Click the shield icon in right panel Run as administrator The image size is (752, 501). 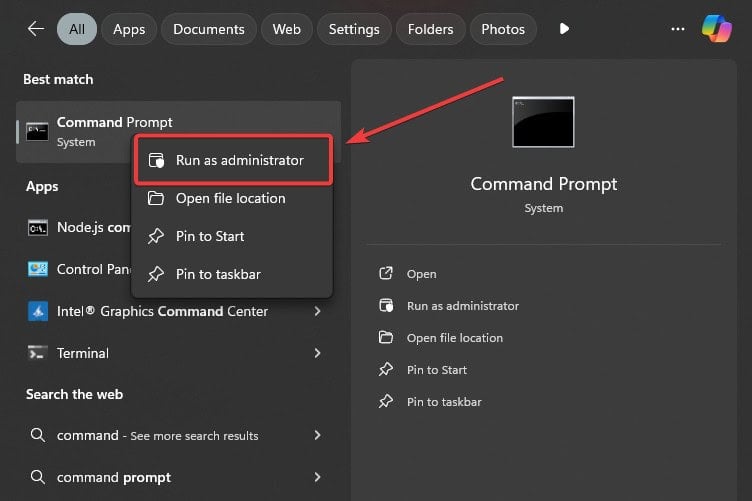click(x=386, y=306)
